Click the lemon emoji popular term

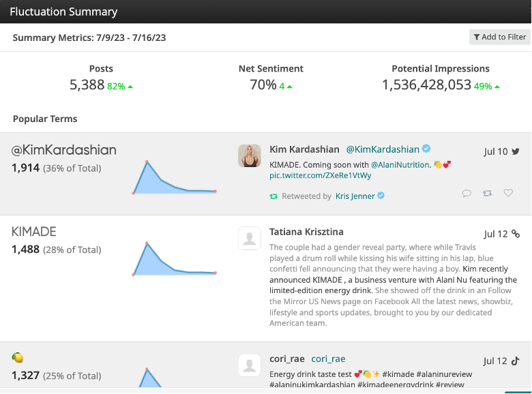pos(18,357)
